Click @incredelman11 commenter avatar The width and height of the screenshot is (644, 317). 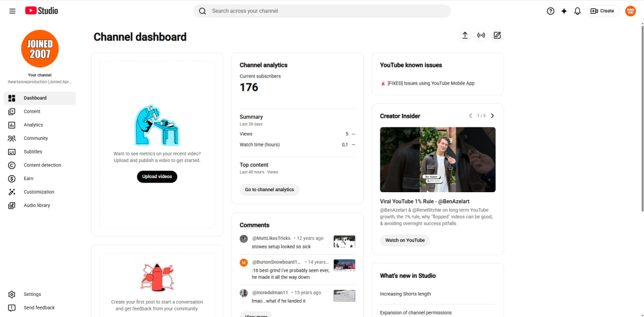click(244, 293)
